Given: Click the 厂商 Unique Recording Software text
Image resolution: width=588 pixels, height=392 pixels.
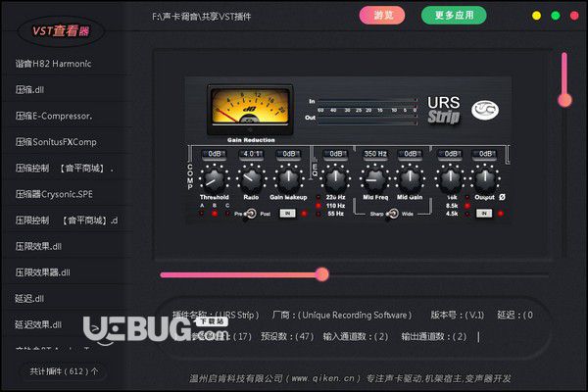Looking at the screenshot, I should 342,315.
